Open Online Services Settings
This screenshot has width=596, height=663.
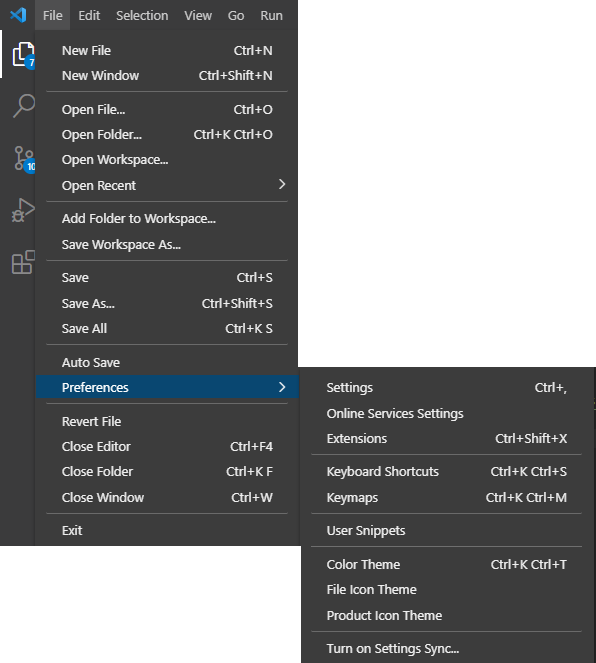coord(447,414)
